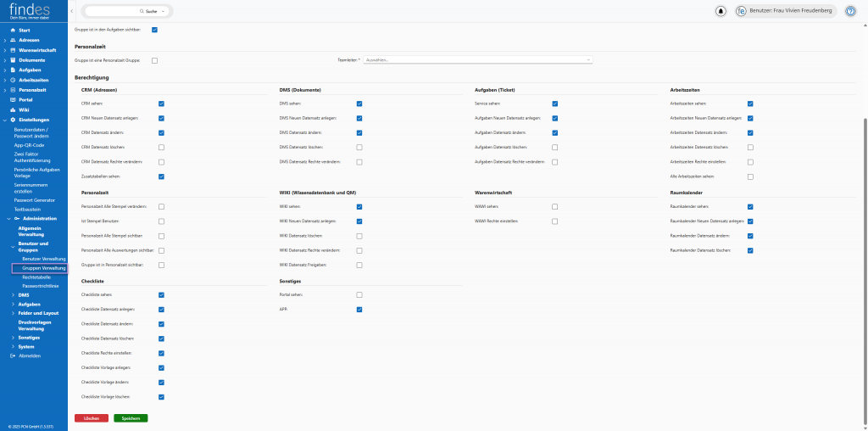Click the user avatar icon in header

(741, 11)
